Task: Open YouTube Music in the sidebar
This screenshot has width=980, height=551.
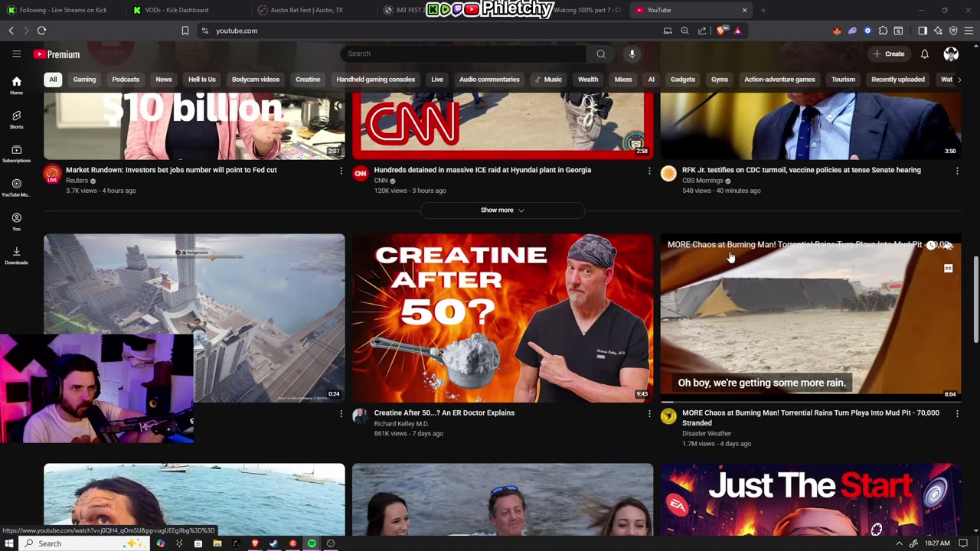Action: click(16, 187)
